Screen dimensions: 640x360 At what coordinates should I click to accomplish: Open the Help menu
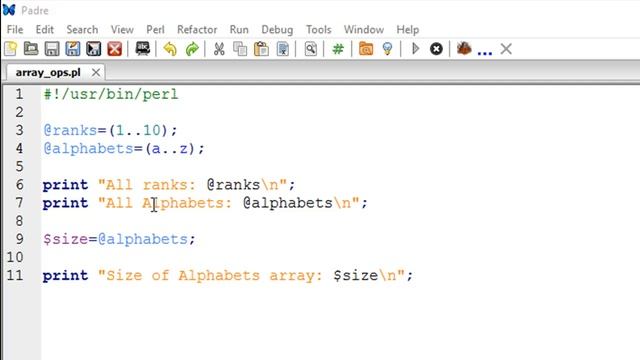(407, 30)
